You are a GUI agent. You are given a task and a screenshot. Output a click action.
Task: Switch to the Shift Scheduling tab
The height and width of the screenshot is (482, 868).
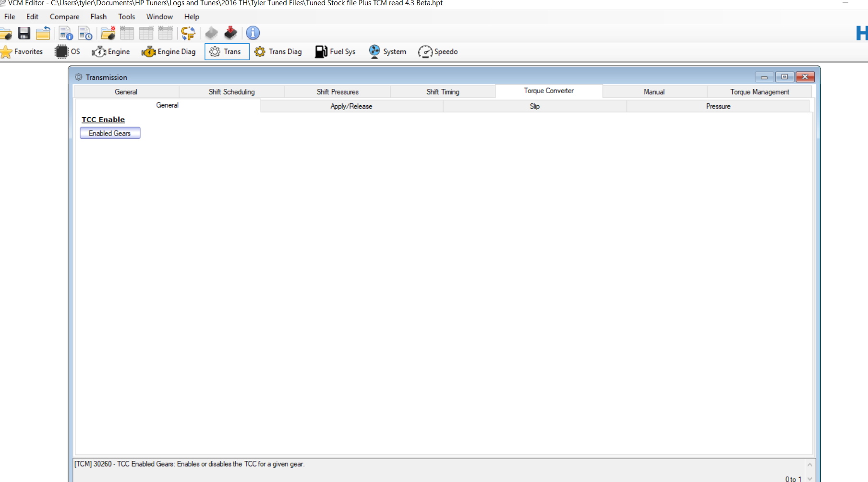231,92
